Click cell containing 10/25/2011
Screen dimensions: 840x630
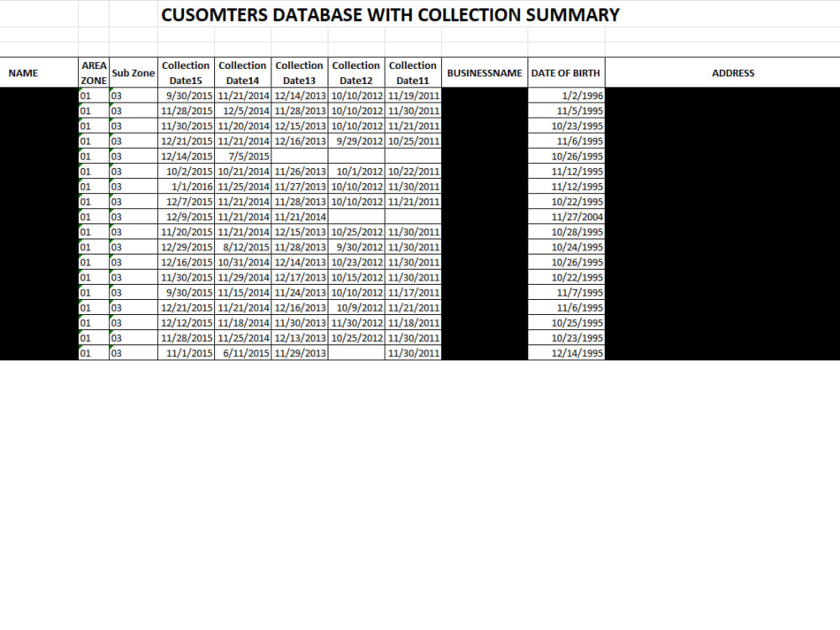point(413,141)
